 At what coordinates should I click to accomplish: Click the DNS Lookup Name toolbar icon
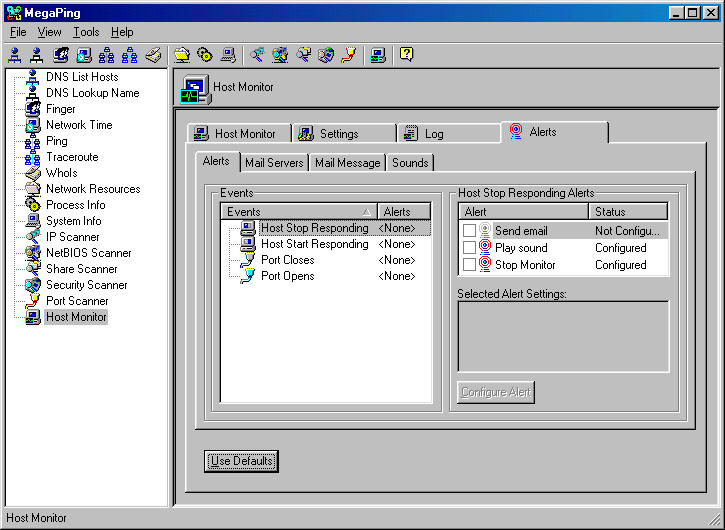(37, 55)
